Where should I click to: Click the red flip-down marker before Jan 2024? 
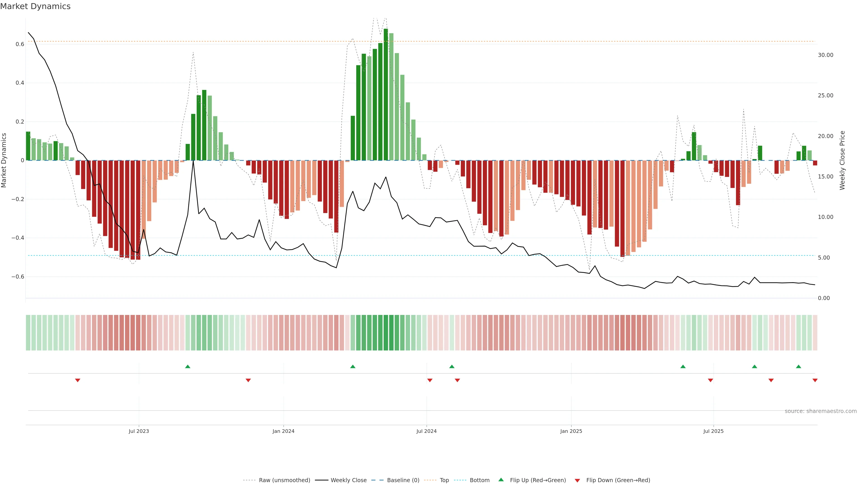point(248,380)
